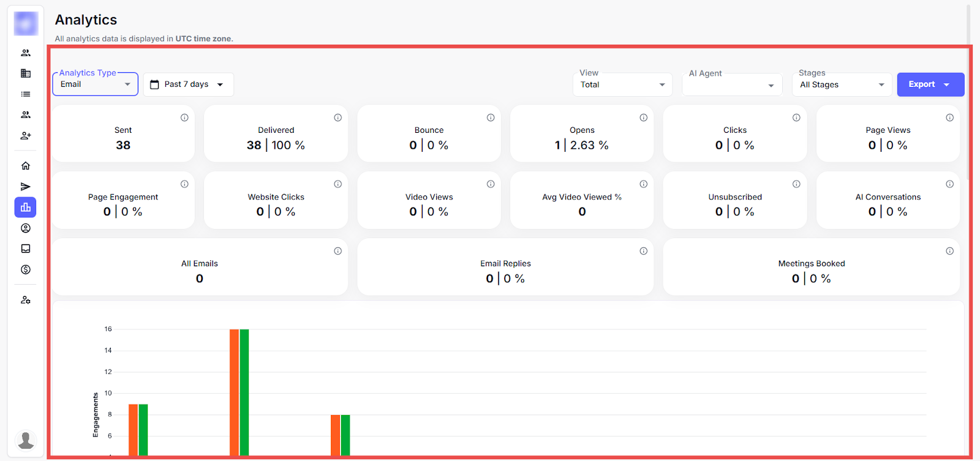
Task: Open the user settings gear icon
Action: tap(26, 300)
